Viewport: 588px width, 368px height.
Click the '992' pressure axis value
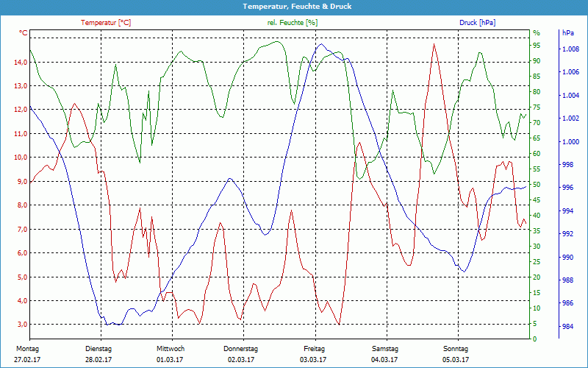[568, 234]
